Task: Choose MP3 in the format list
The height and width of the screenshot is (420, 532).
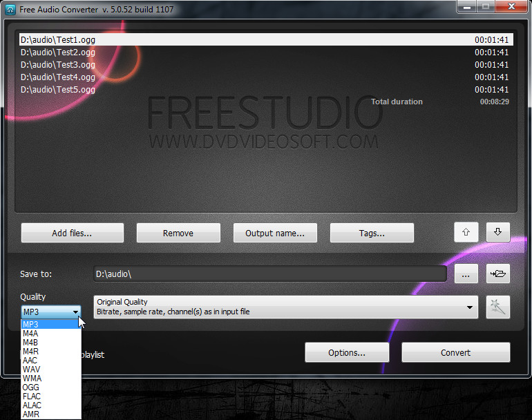Action: (x=51, y=325)
